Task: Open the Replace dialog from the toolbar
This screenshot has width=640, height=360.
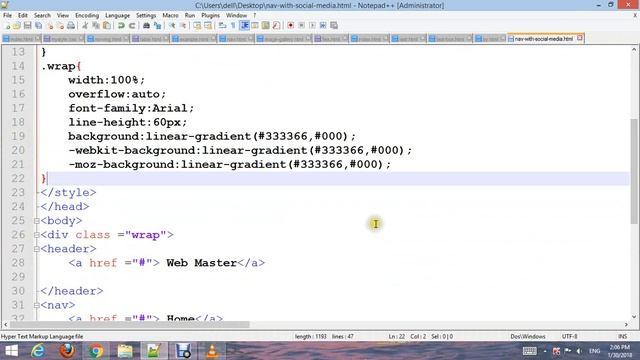Action: 157,25
